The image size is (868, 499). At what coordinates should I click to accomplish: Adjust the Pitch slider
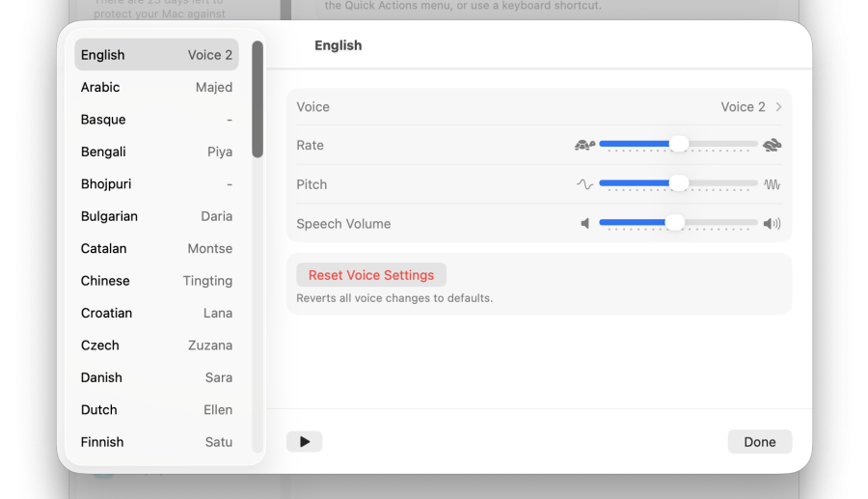[x=678, y=184]
